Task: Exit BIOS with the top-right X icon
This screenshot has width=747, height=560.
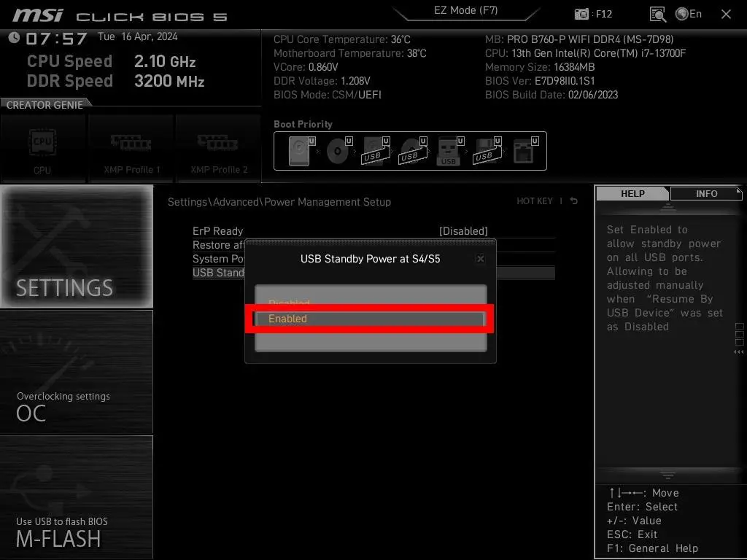Action: (x=726, y=15)
